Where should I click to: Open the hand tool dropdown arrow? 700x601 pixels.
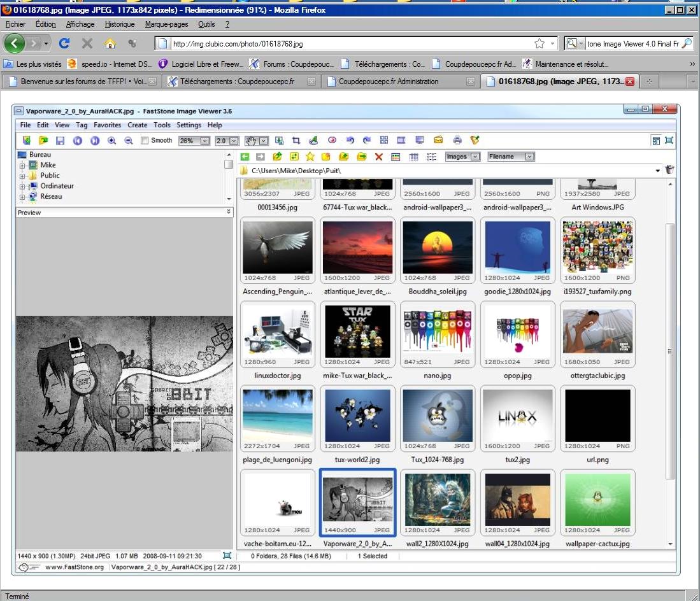click(264, 141)
